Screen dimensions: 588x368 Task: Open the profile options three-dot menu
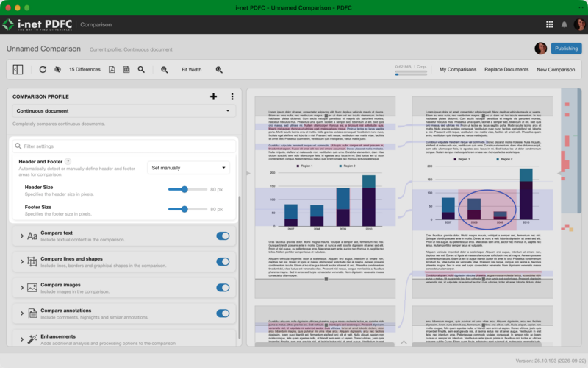click(232, 96)
